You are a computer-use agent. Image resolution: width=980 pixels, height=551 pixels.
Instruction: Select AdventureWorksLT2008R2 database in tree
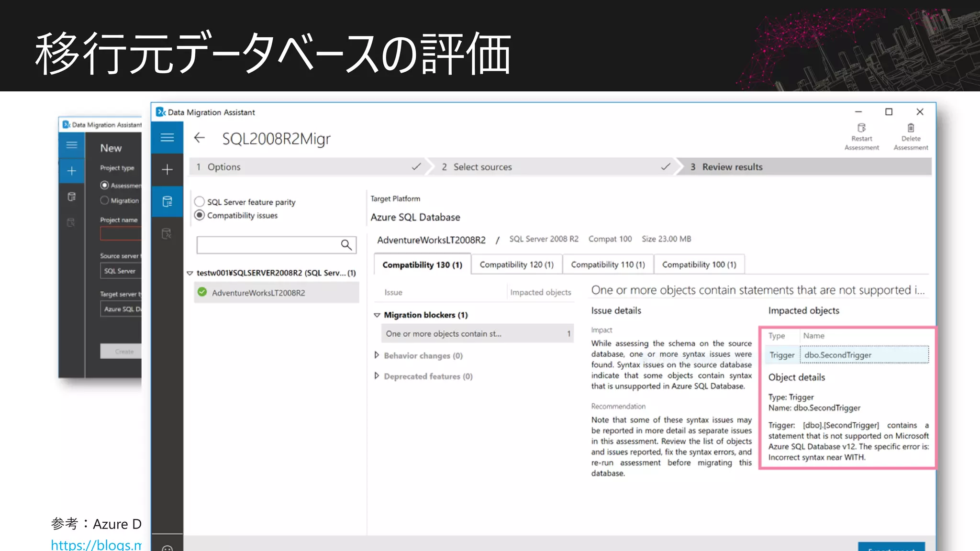(x=277, y=293)
